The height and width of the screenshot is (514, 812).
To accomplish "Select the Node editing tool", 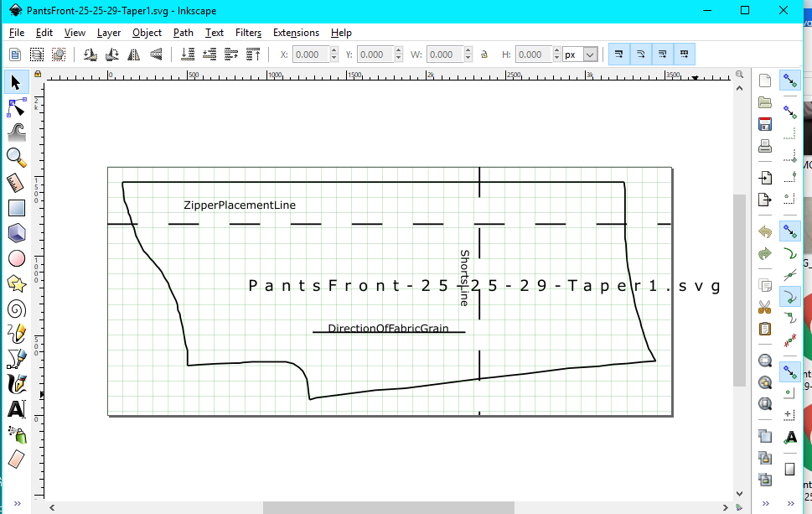I will pos(16,106).
